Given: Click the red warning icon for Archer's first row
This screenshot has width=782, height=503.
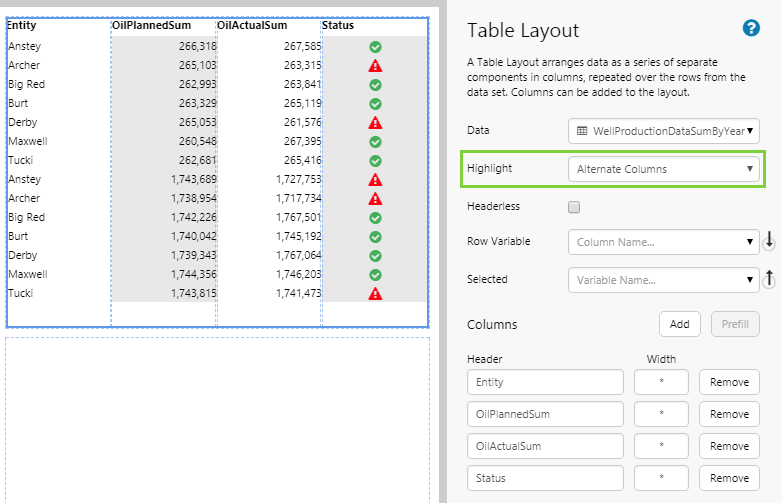Looking at the screenshot, I should (x=375, y=66).
